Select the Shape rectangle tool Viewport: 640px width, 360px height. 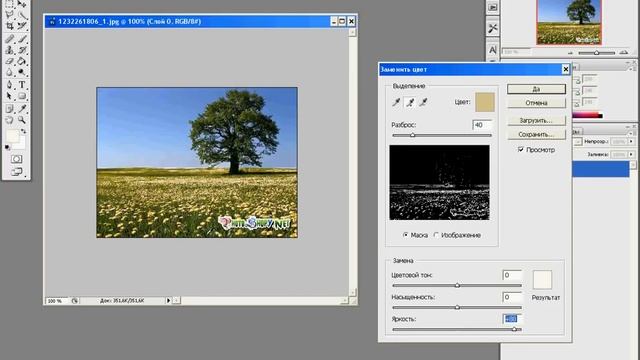point(22,96)
